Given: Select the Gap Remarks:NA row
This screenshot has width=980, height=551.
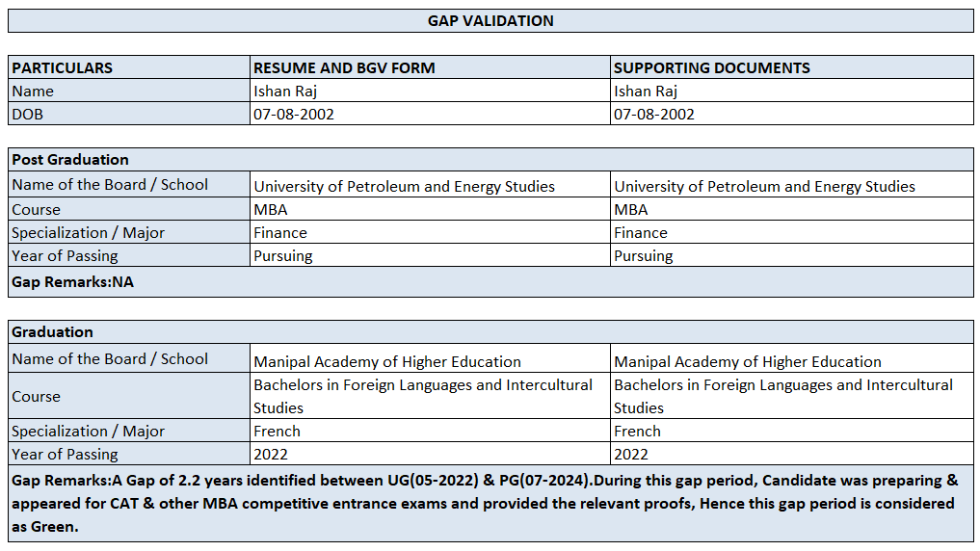Looking at the screenshot, I should point(490,282).
